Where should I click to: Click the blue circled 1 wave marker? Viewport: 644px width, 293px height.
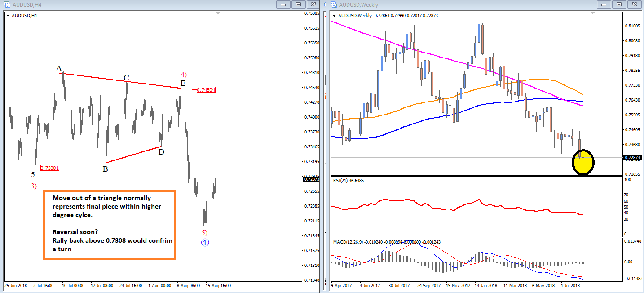click(205, 243)
